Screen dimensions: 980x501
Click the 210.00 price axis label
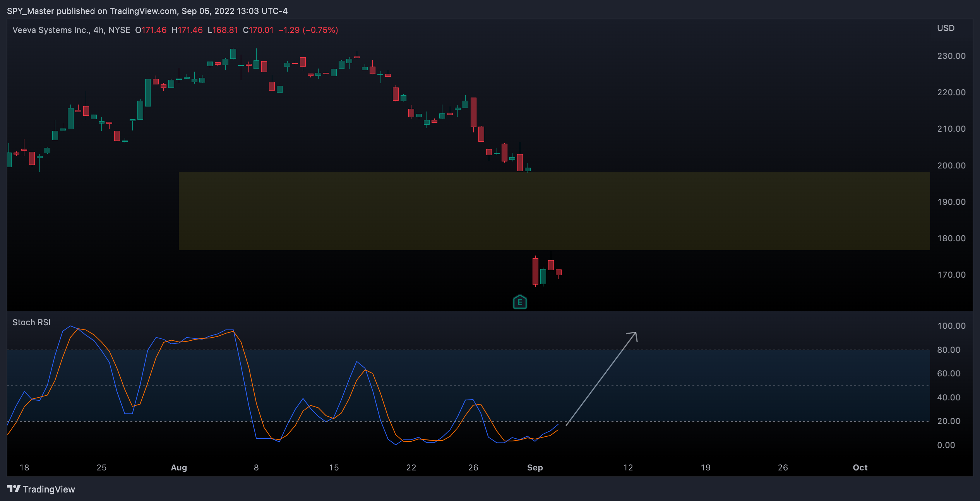[951, 129]
